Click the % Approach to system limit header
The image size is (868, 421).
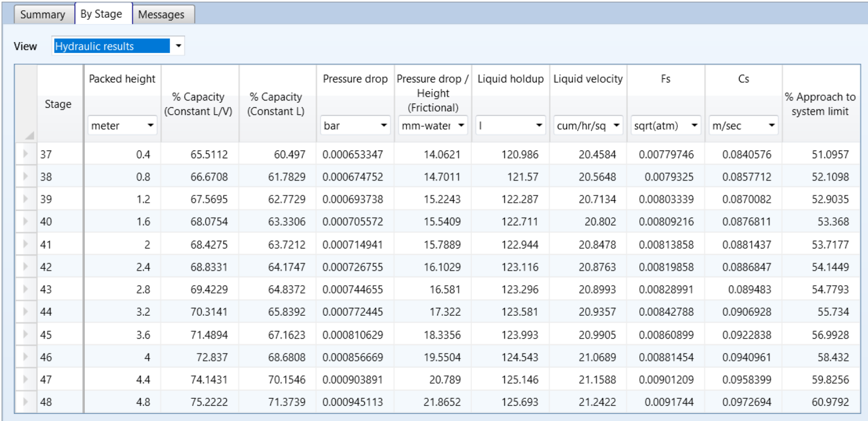[820, 104]
